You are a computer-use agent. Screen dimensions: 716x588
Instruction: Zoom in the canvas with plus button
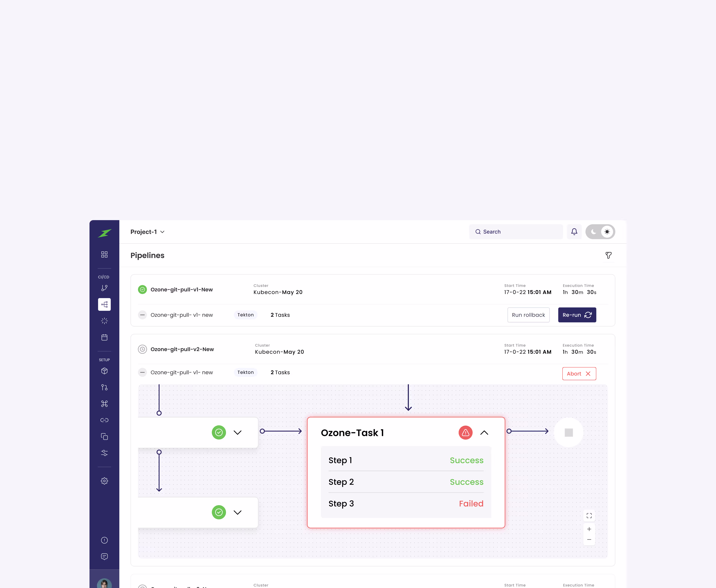coord(589,529)
